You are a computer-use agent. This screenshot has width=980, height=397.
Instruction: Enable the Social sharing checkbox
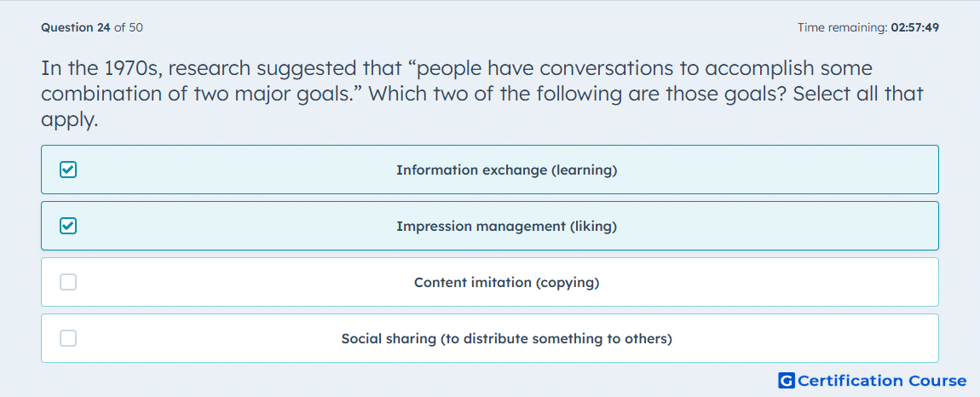68,338
